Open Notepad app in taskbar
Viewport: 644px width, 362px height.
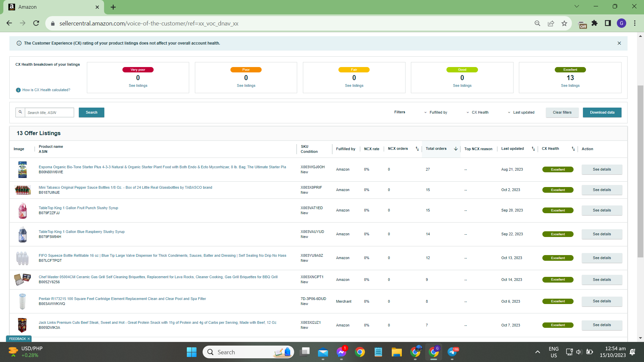pyautogui.click(x=378, y=352)
